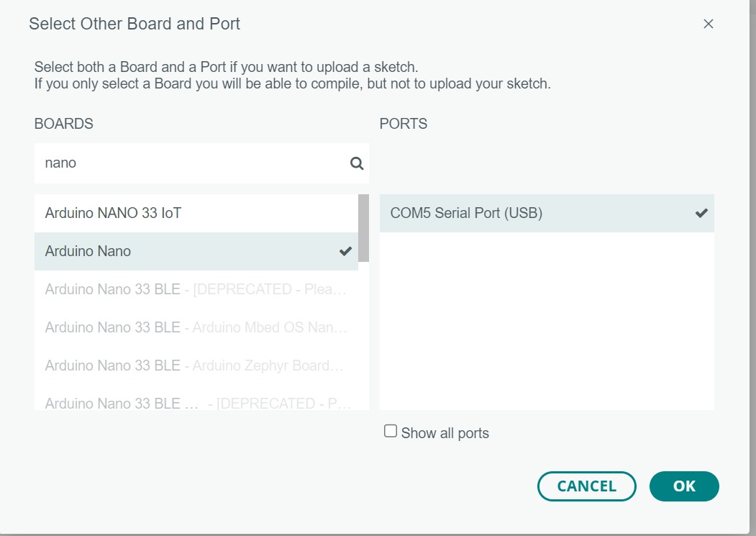The image size is (756, 536).
Task: Close the Select Other Board dialog
Action: tap(709, 24)
